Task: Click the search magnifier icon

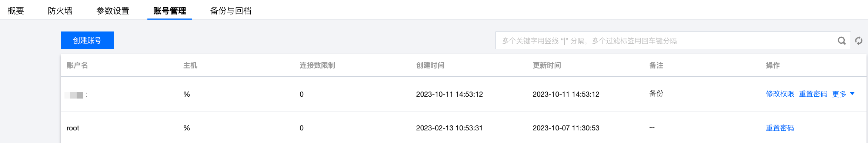Action: pos(842,41)
